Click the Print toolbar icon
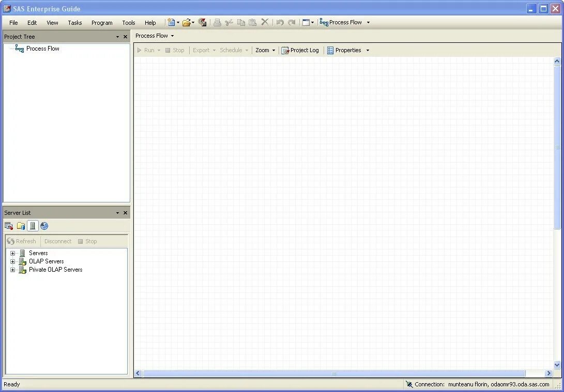Image resolution: width=564 pixels, height=392 pixels. tap(217, 22)
